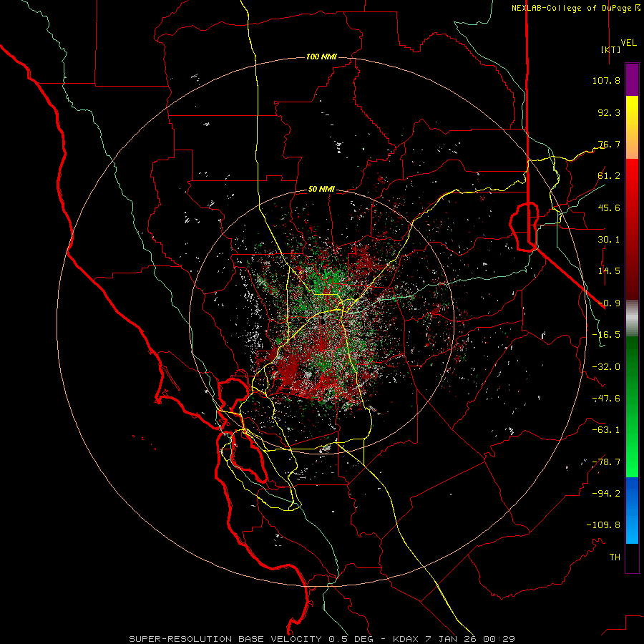
Task: Select the -16.5 scale value
Action: pyautogui.click(x=606, y=335)
